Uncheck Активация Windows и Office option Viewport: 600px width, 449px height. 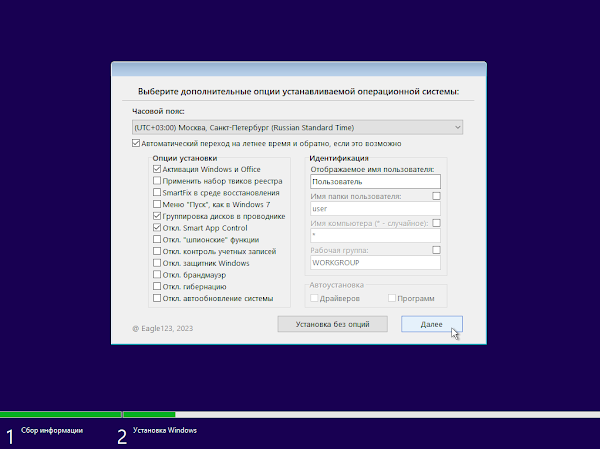(x=157, y=169)
